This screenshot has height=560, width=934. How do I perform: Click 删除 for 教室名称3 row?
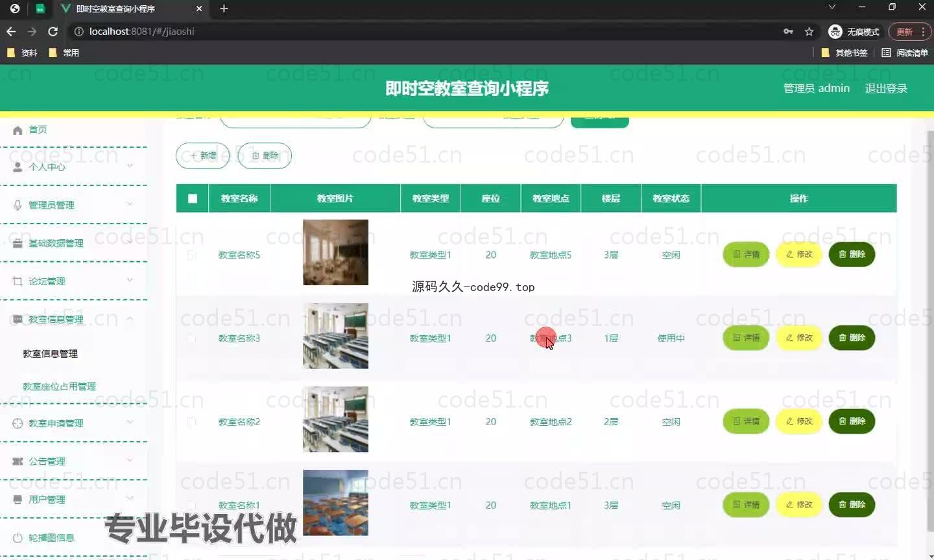[x=852, y=338]
